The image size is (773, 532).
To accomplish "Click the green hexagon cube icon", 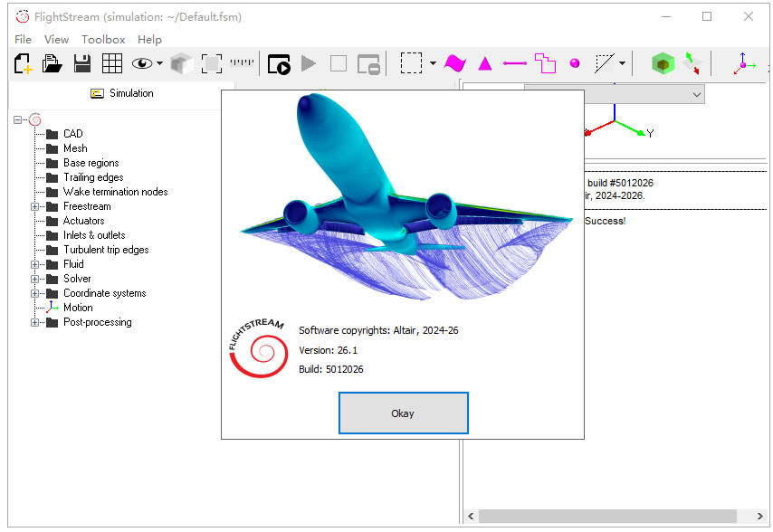I will 663,63.
